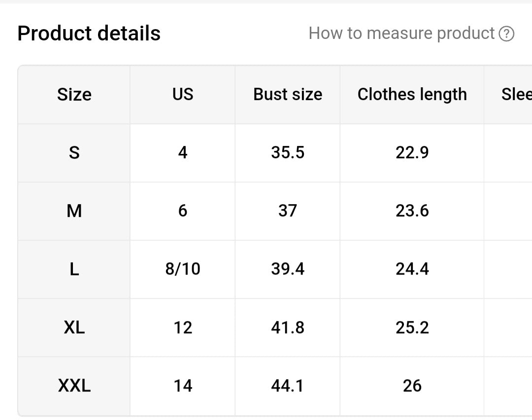
Task: Click bust size 35.5 for size S
Action: tap(288, 152)
